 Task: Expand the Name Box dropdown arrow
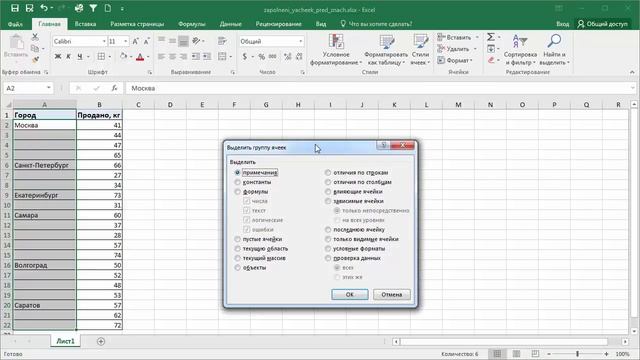coord(49,88)
